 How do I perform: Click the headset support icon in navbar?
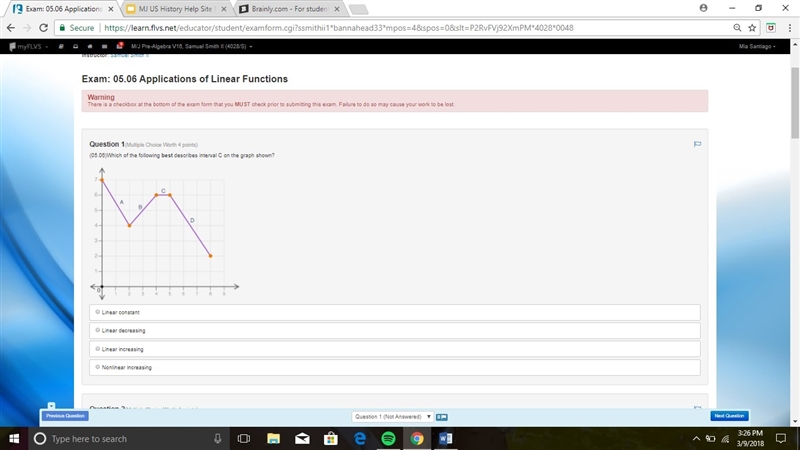click(76, 46)
